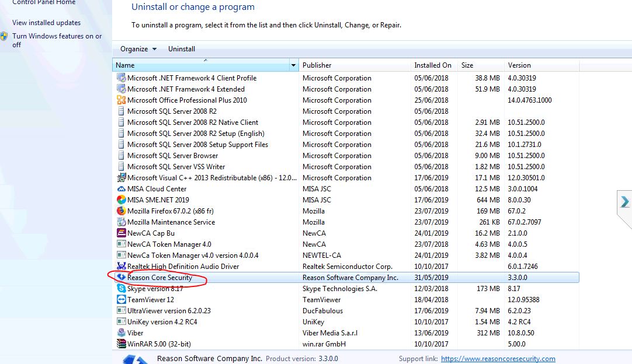632x364 pixels.
Task: Open the Name column filter dropdown arrow
Action: (293, 65)
